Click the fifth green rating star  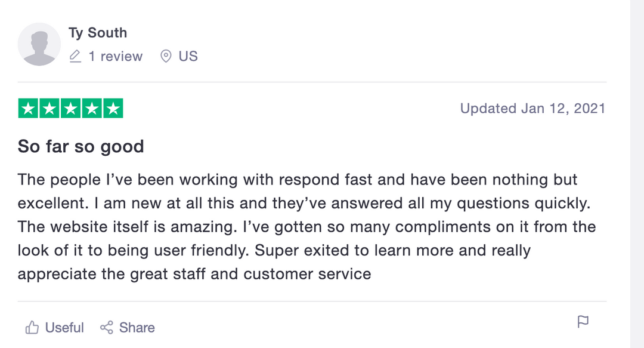pos(113,109)
